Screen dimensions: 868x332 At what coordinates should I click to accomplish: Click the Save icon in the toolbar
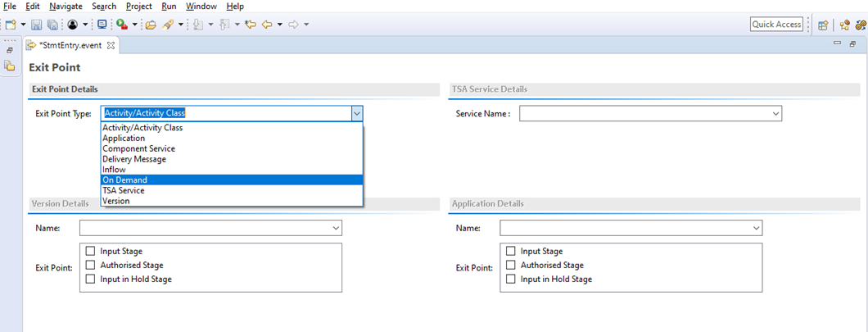(37, 25)
